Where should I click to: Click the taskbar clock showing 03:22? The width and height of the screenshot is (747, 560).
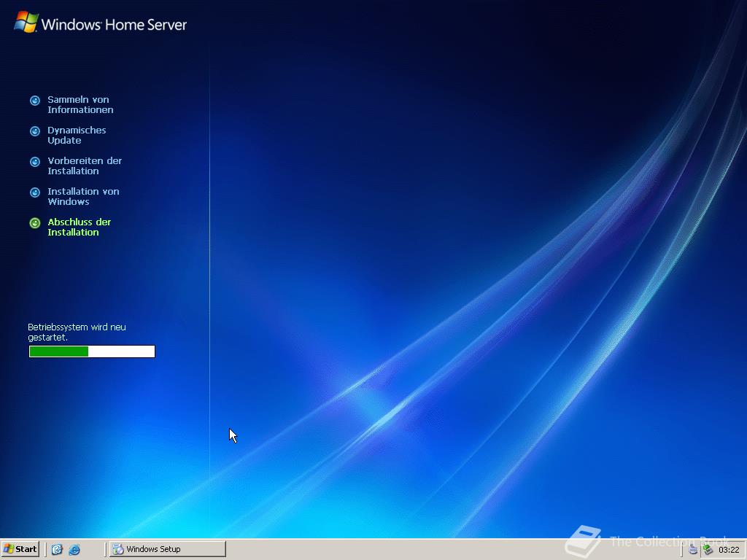729,550
